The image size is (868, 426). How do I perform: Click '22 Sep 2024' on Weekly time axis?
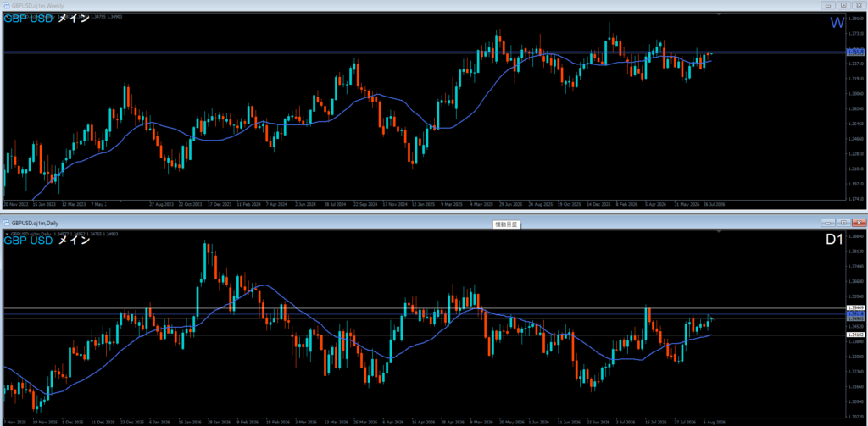(366, 204)
